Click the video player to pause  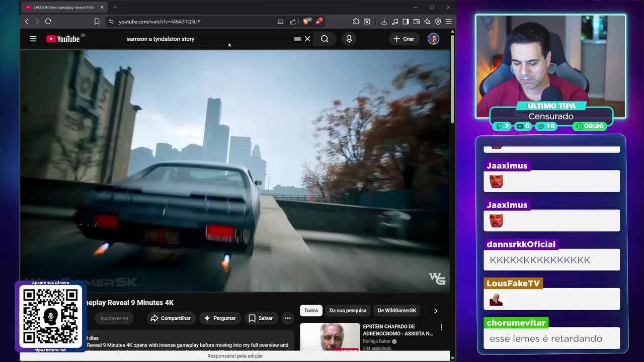[235, 170]
